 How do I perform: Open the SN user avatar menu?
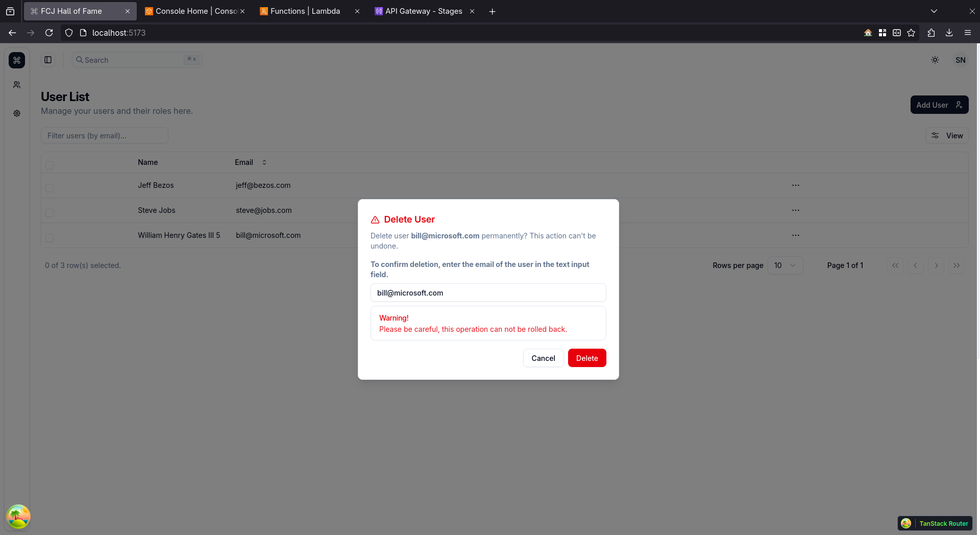(x=961, y=60)
